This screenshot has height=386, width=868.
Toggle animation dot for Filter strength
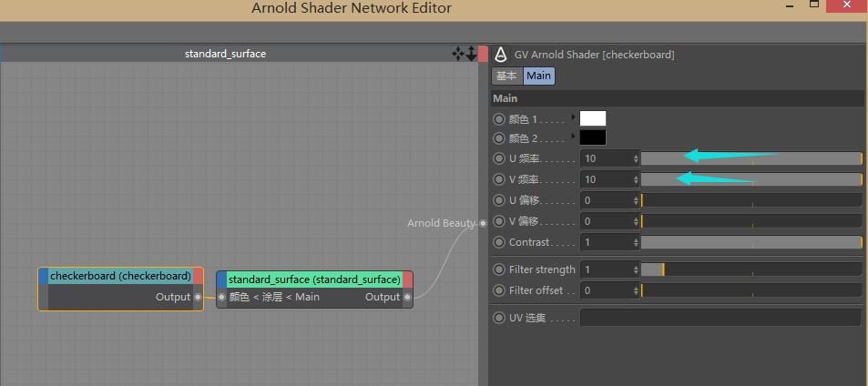[499, 269]
